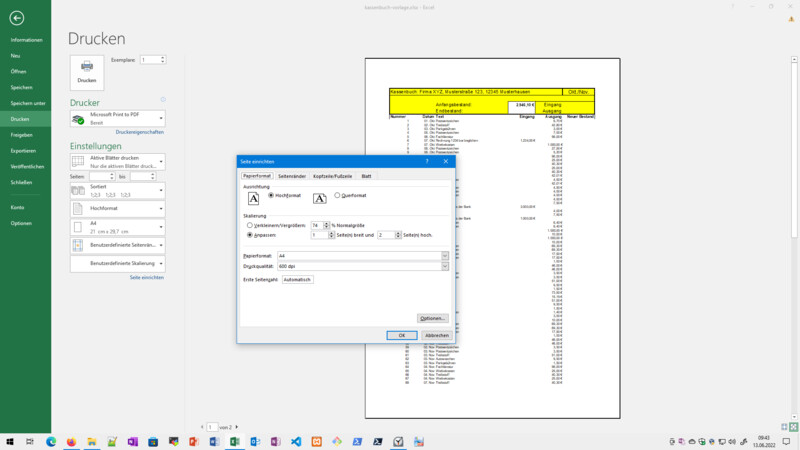This screenshot has width=800, height=450.
Task: Open Firefox from the taskbar
Action: coord(71,441)
